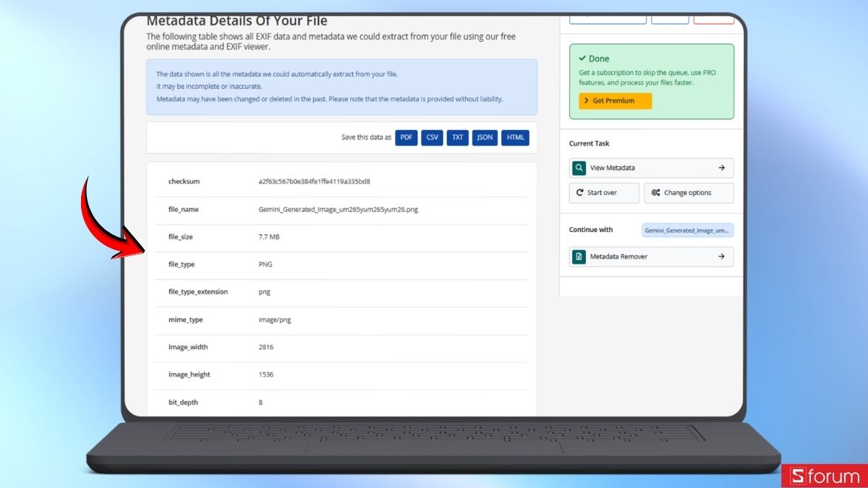Image resolution: width=868 pixels, height=488 pixels.
Task: Click the blue notice about incomplete metadata
Action: click(x=341, y=87)
